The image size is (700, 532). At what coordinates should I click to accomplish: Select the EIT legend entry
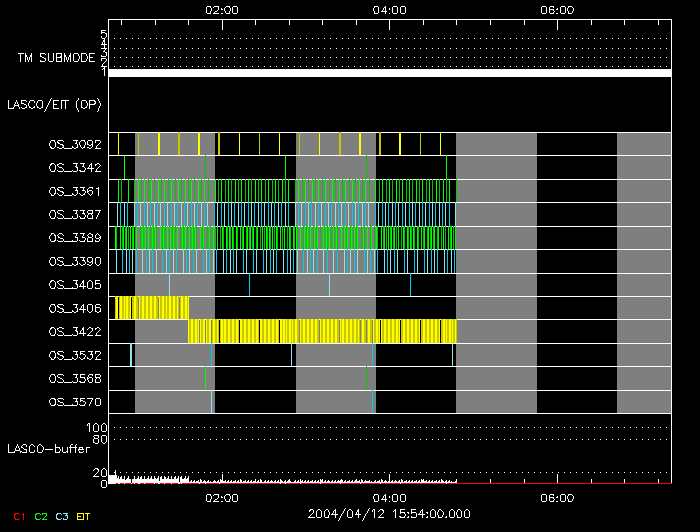point(84,516)
